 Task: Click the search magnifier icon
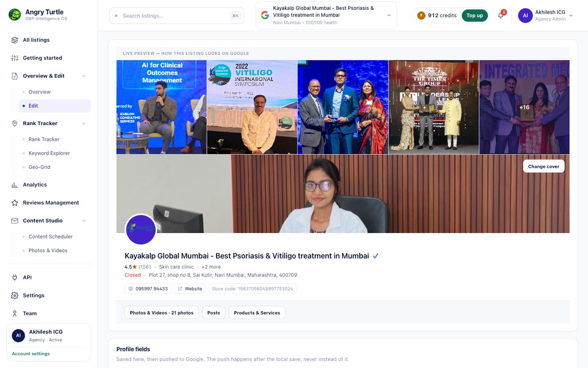(116, 16)
